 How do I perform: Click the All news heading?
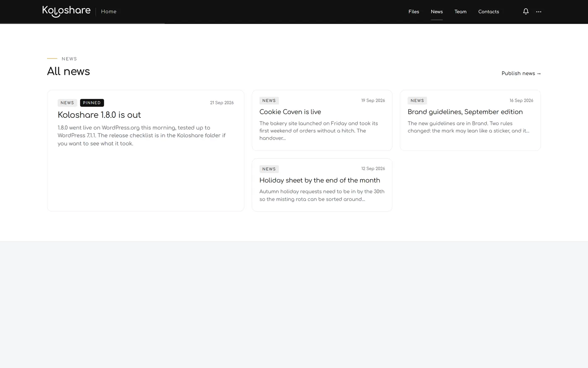coord(68,71)
